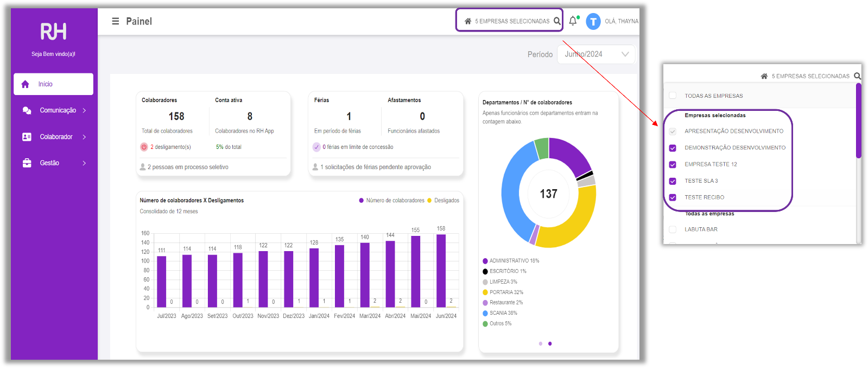Viewport: 868px width, 368px height.
Task: Click 0 férias em limite de concessão
Action: 358,147
